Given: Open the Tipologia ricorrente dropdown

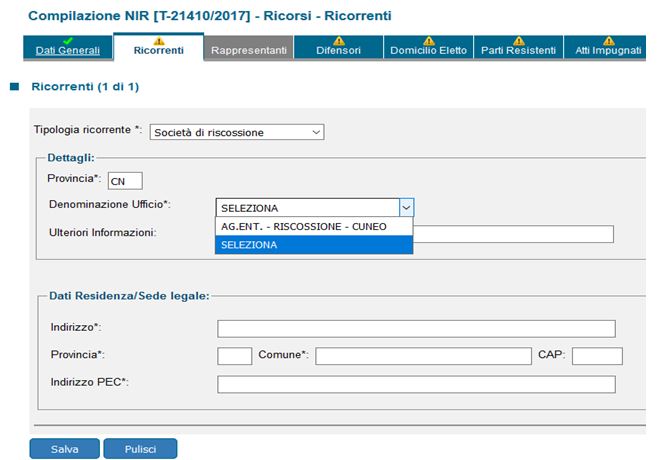Looking at the screenshot, I should tap(237, 132).
